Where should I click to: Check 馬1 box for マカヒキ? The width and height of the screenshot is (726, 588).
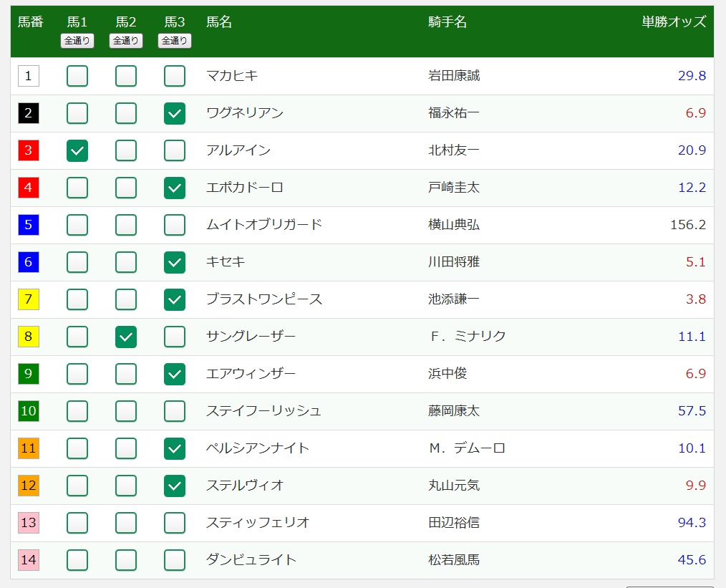(77, 76)
